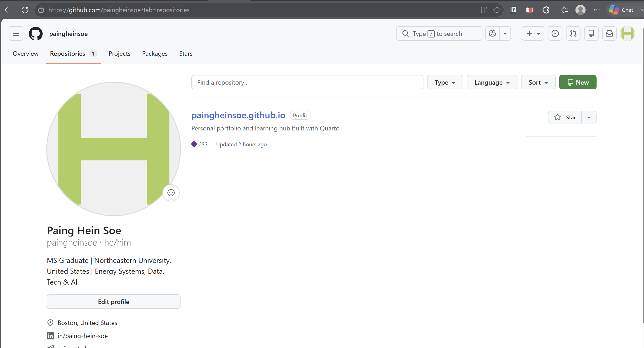Viewport: 644px width, 348px height.
Task: Switch to the Projects tab
Action: [119, 53]
